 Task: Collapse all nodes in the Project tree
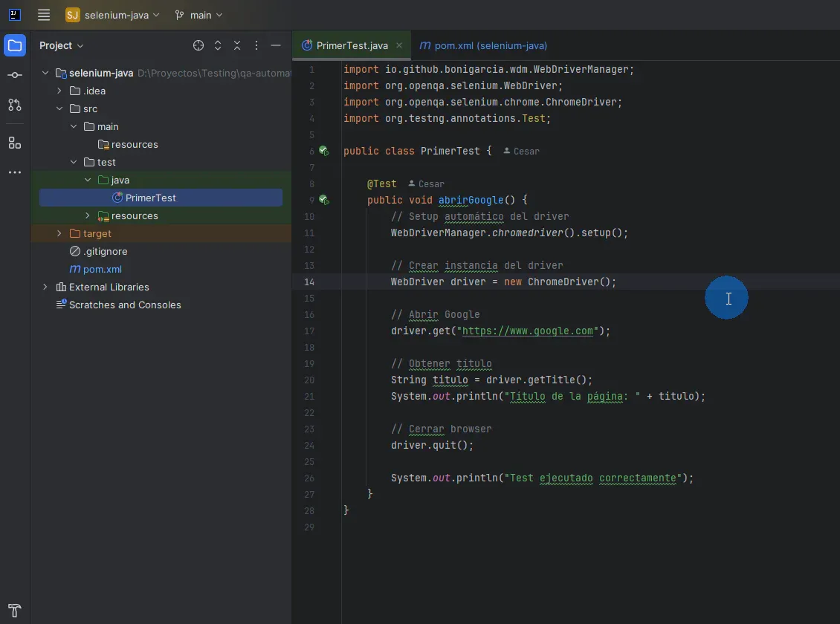point(236,45)
